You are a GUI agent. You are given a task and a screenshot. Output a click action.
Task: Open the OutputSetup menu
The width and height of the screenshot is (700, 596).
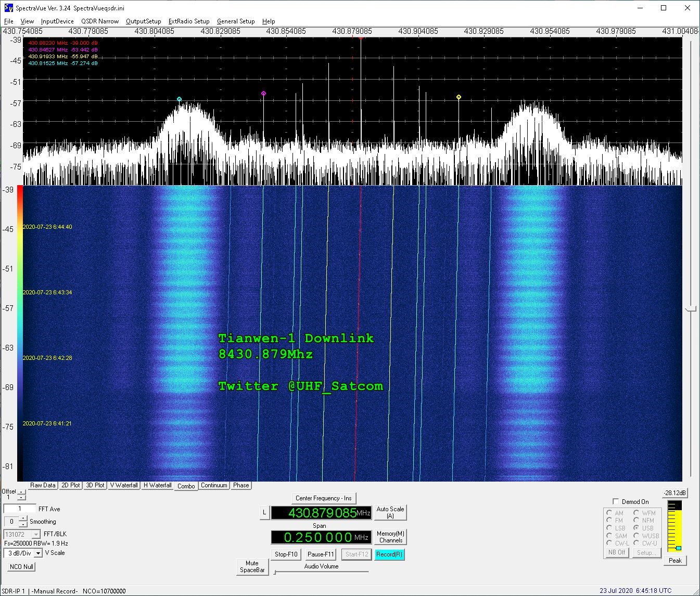[144, 21]
